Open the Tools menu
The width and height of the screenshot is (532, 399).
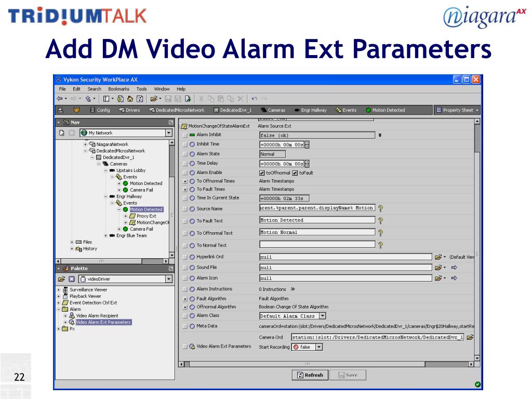pyautogui.click(x=142, y=89)
